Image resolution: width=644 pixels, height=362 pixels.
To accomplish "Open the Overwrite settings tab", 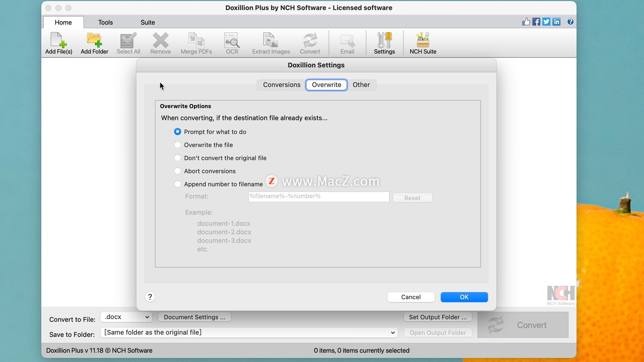I will click(x=326, y=85).
